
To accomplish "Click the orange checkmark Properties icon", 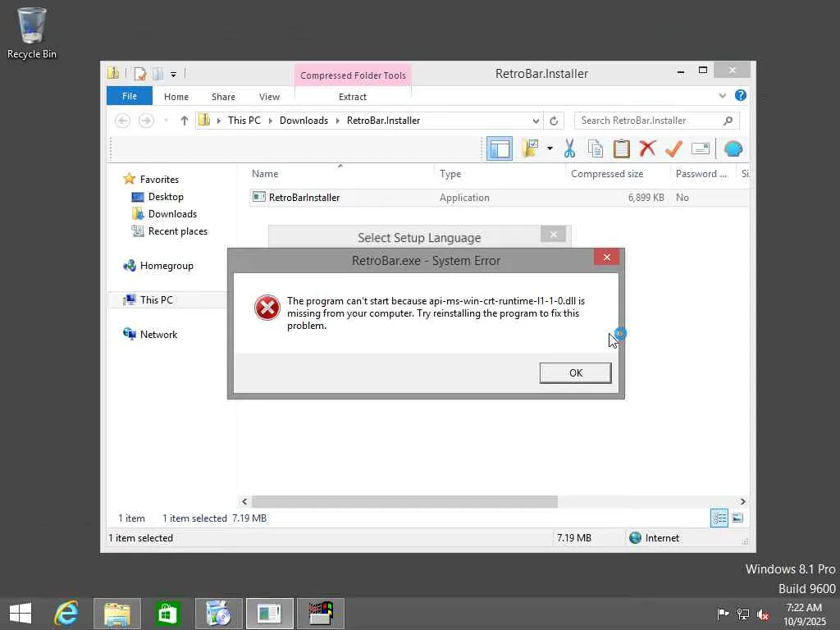I will pyautogui.click(x=673, y=148).
